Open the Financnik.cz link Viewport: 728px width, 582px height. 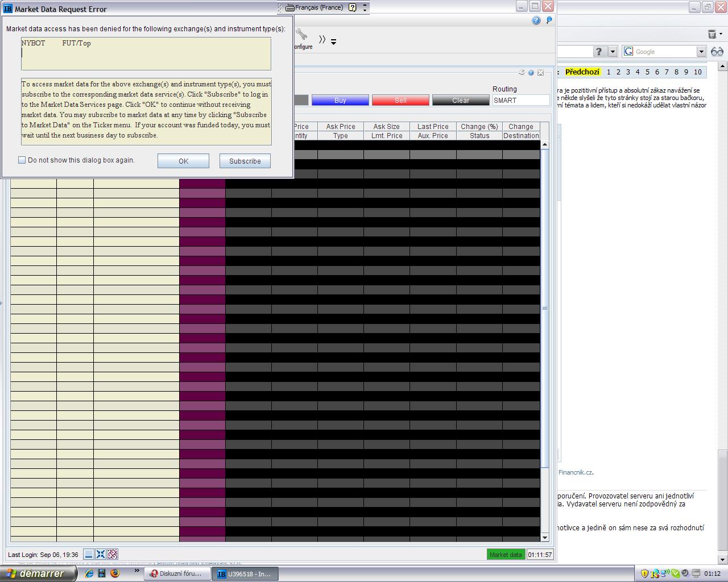coord(576,472)
